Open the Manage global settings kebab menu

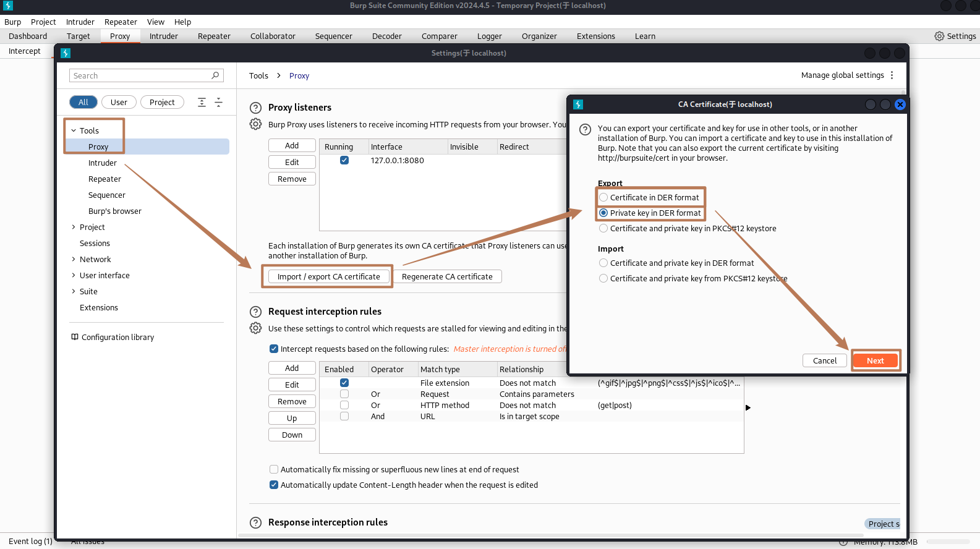point(892,75)
